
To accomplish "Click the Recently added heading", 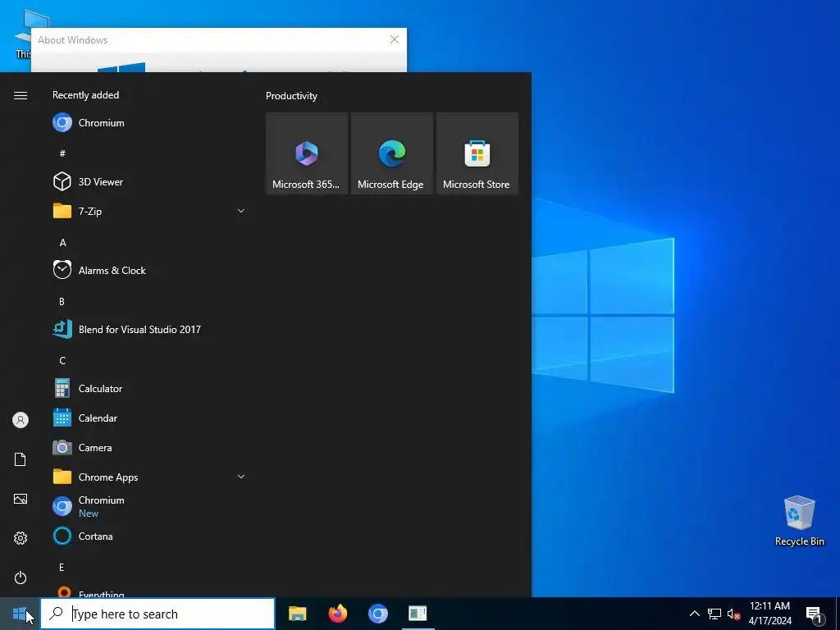I will coord(85,95).
